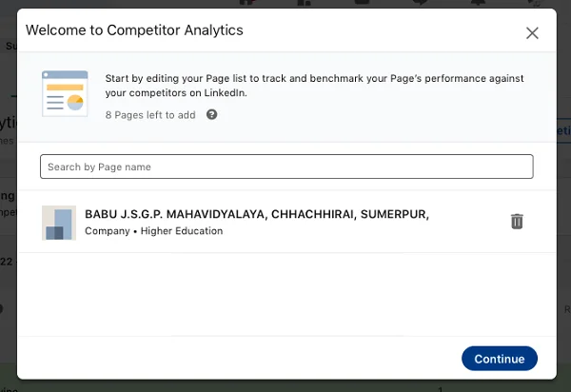
Task: Click the benchmark description paragraph text
Action: (x=314, y=85)
